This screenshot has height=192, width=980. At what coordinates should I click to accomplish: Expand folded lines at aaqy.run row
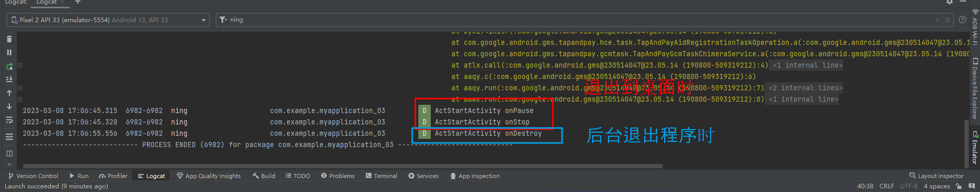20,88
